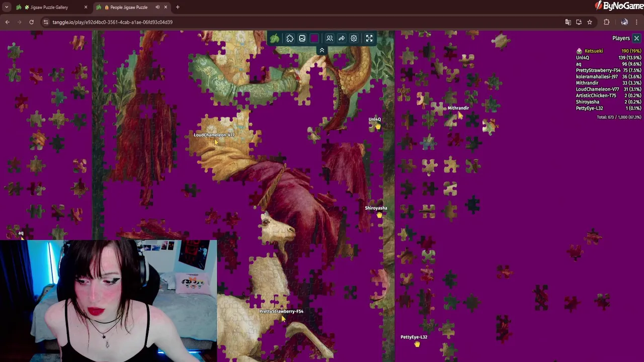The width and height of the screenshot is (644, 362).
Task: Click the Players panel heading
Action: tap(621, 38)
